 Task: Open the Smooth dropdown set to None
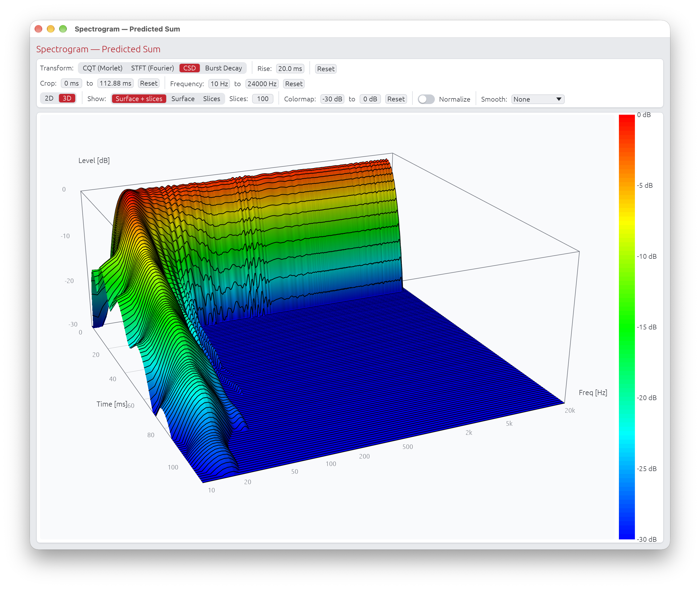click(538, 99)
